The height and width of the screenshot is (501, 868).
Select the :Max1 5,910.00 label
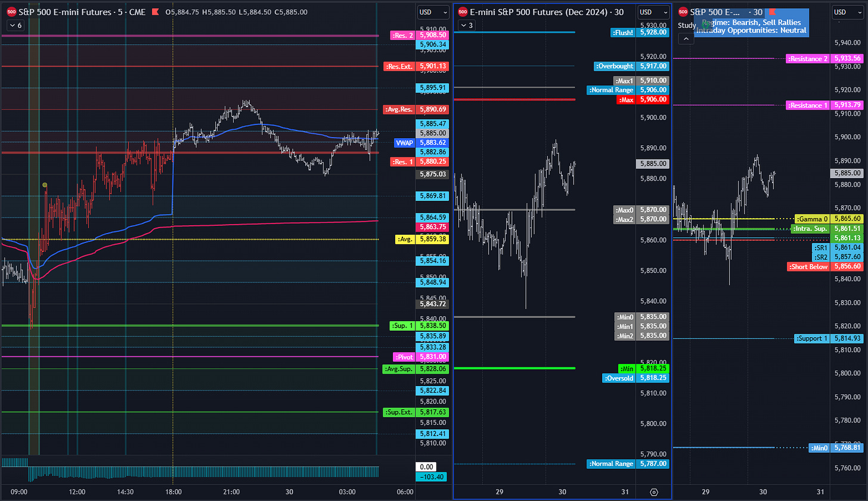(641, 80)
